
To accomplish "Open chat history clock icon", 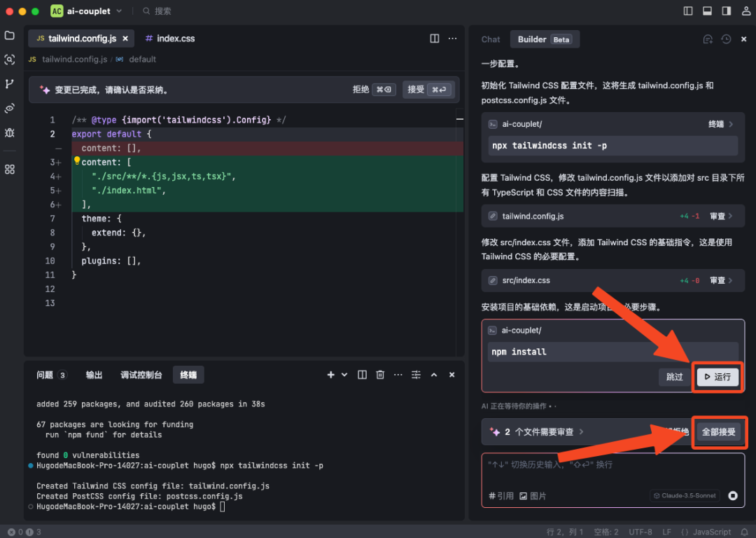I will point(726,39).
